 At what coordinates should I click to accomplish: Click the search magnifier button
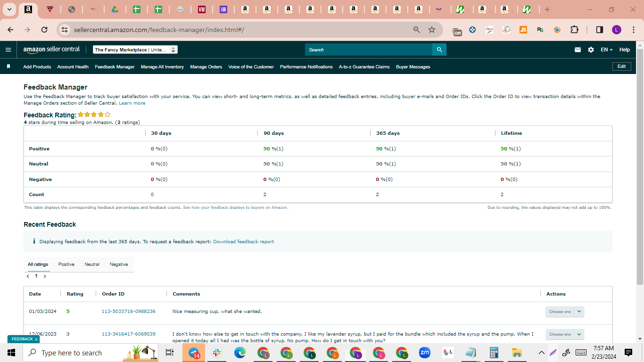click(x=439, y=49)
